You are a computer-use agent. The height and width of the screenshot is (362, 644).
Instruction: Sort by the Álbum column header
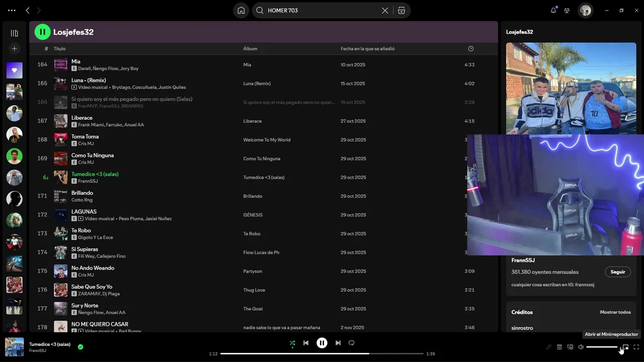point(250,49)
